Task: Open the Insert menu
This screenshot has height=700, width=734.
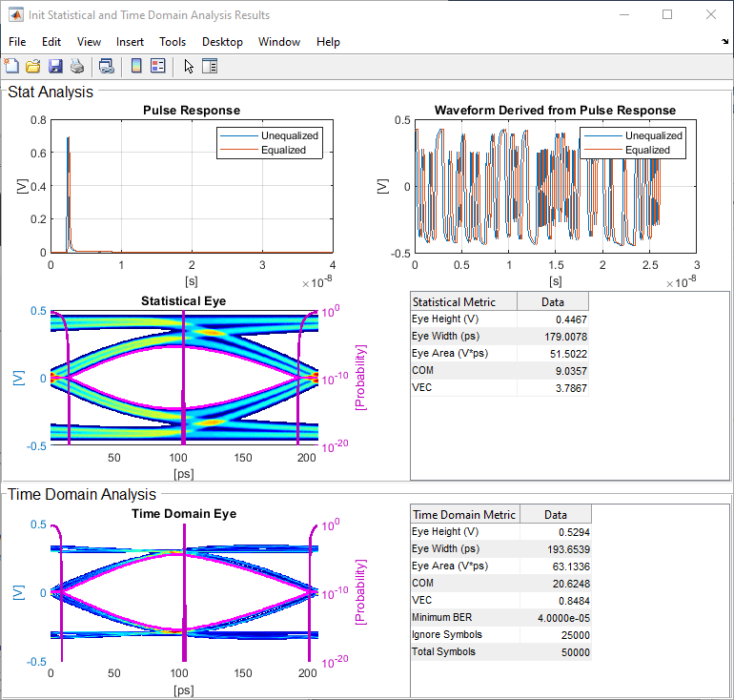Action: pyautogui.click(x=130, y=42)
